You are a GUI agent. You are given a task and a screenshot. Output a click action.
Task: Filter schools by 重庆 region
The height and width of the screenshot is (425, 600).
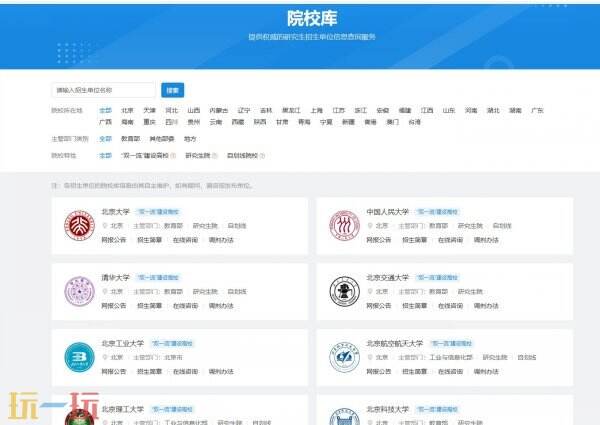pos(150,122)
